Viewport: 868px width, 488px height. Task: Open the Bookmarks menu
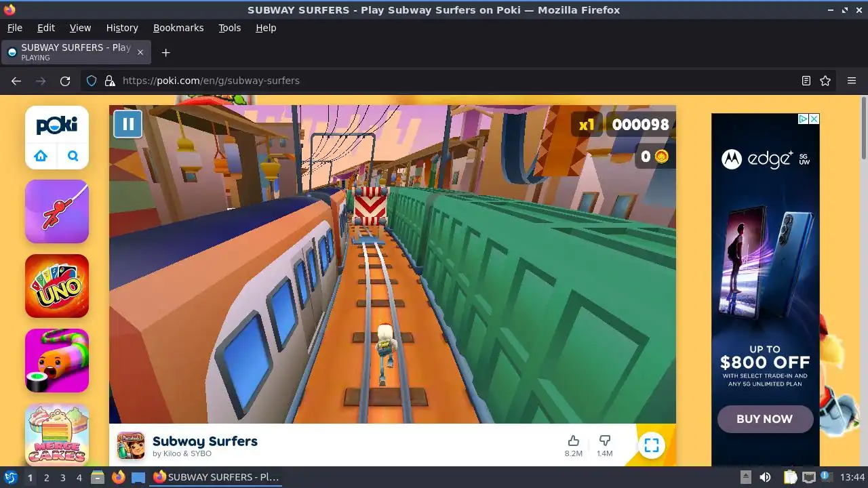click(178, 28)
